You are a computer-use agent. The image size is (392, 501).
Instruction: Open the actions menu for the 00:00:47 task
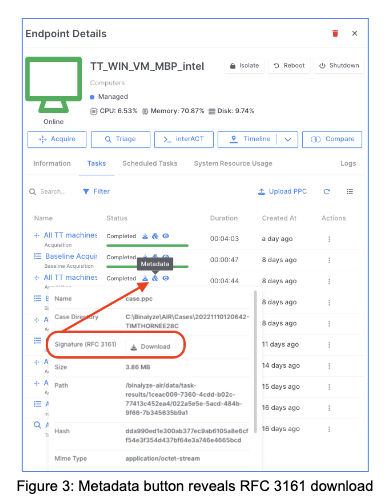click(x=329, y=260)
